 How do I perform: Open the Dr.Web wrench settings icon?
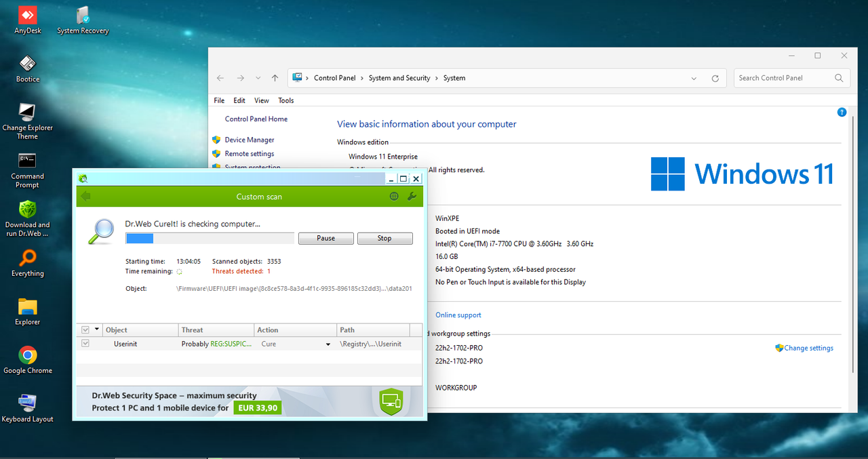(x=412, y=197)
